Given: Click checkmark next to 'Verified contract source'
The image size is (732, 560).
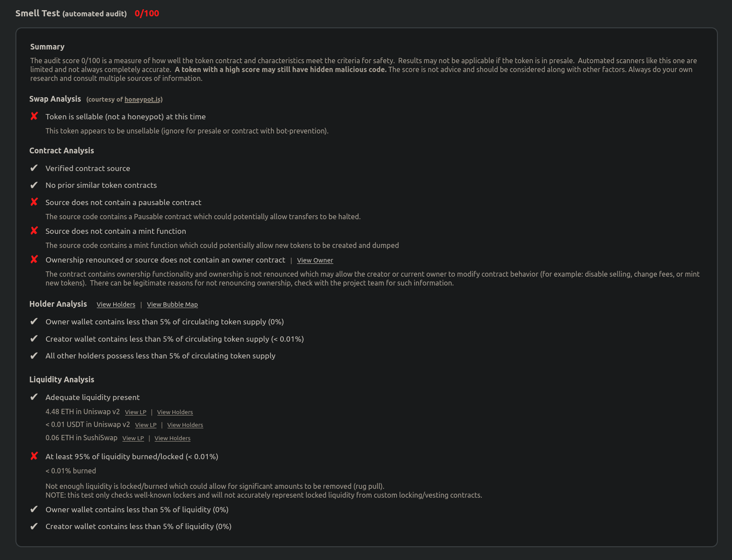Looking at the screenshot, I should click(x=34, y=168).
